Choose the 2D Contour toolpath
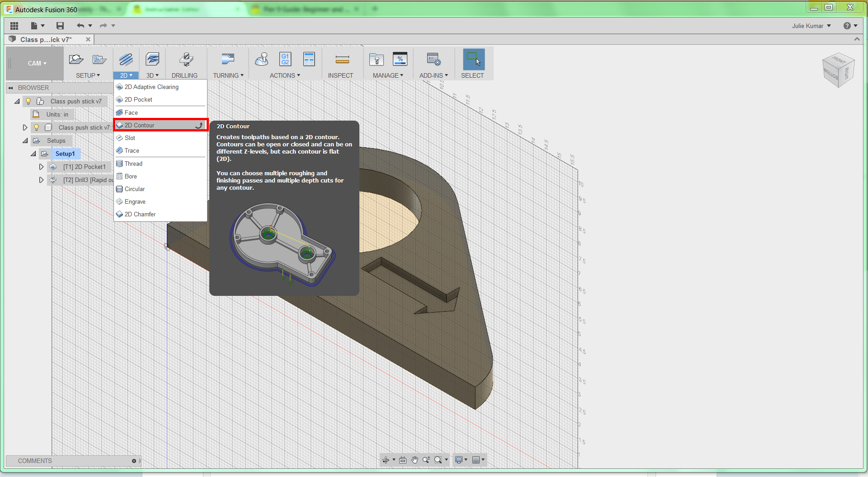868x477 pixels. click(x=140, y=125)
